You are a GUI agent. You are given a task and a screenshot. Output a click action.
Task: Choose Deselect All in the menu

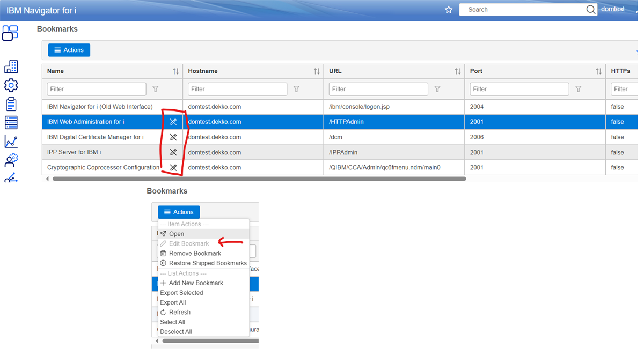[x=203, y=332]
